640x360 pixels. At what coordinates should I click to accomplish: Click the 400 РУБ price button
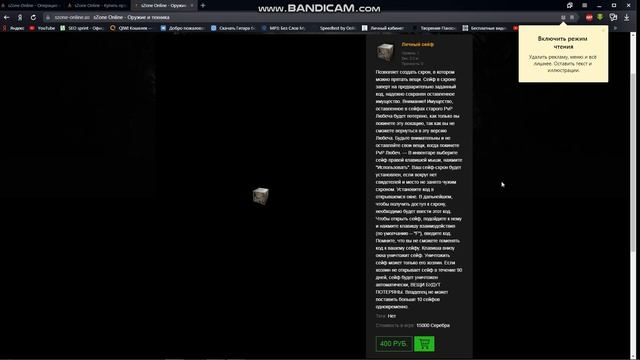tap(394, 344)
